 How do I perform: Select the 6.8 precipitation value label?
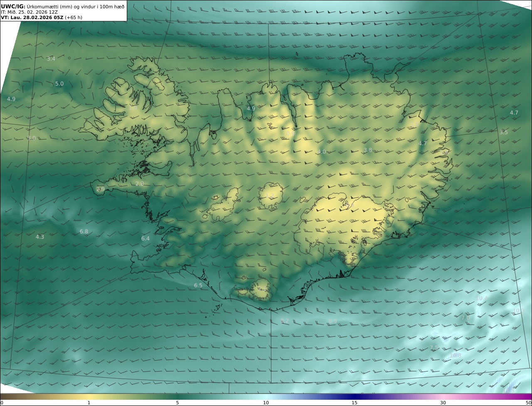[x=84, y=232]
